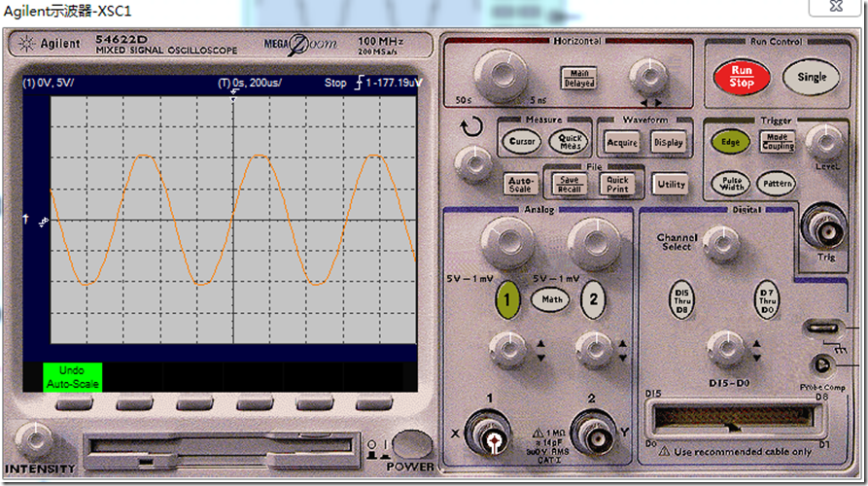Click the horizontal position knob
The width and height of the screenshot is (868, 486).
(x=648, y=77)
